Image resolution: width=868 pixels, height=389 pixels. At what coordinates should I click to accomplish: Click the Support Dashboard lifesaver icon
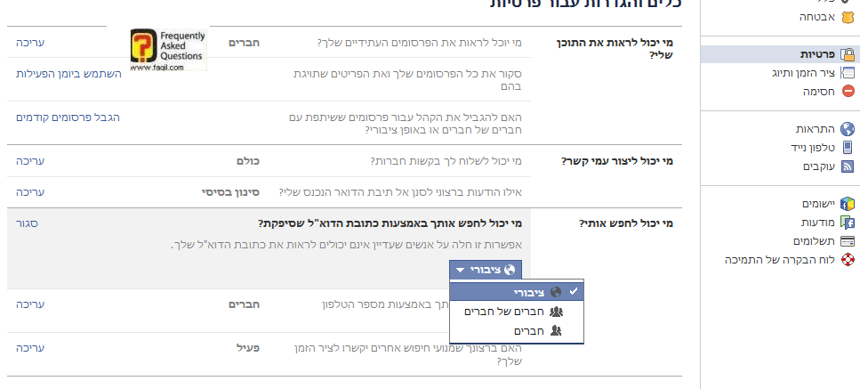tap(848, 260)
